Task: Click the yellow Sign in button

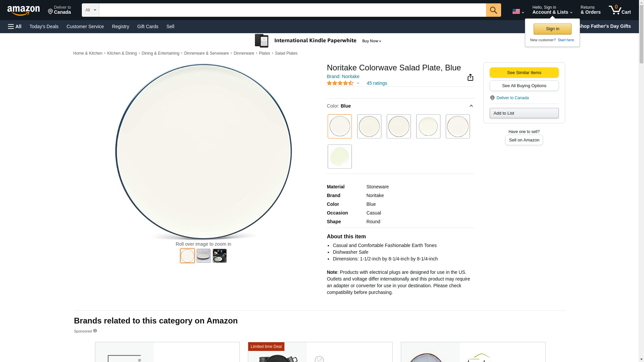Action: point(552,29)
